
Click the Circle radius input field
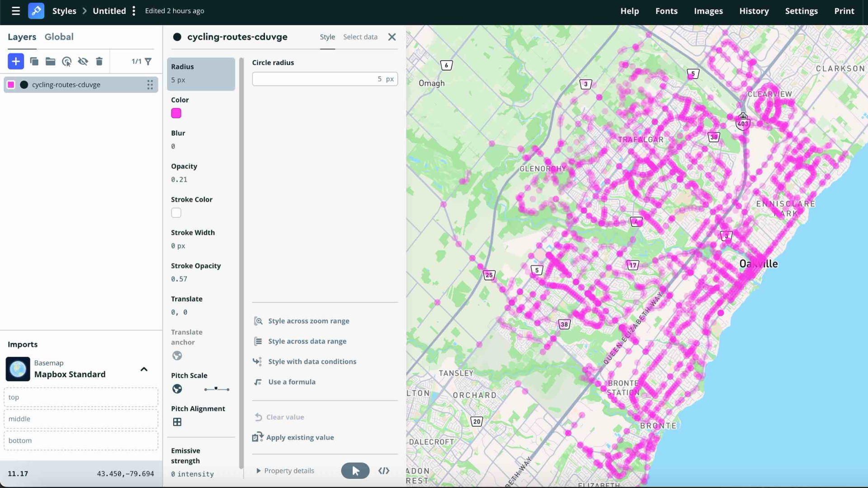click(316, 79)
